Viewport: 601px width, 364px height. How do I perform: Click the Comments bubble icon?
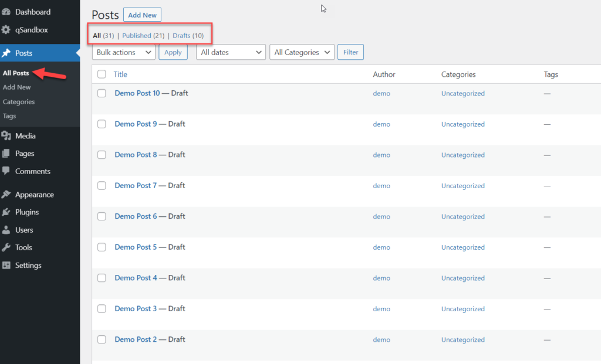tap(6, 171)
